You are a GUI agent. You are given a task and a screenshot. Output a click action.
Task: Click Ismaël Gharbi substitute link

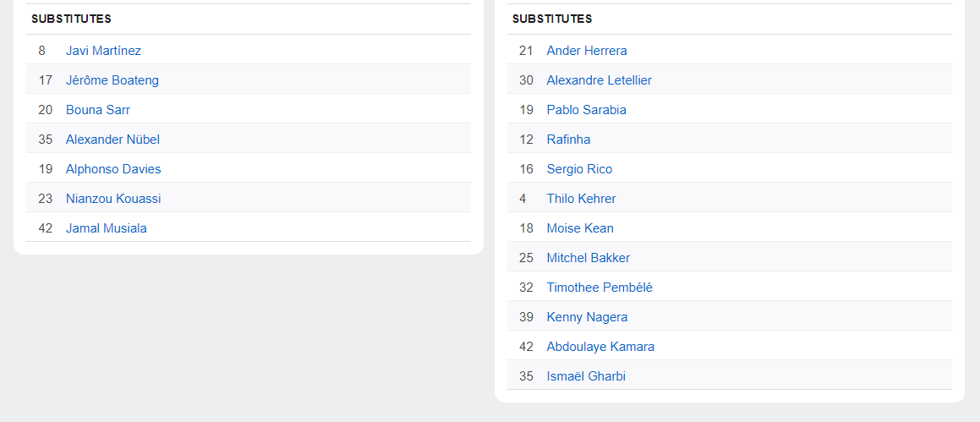(x=586, y=376)
